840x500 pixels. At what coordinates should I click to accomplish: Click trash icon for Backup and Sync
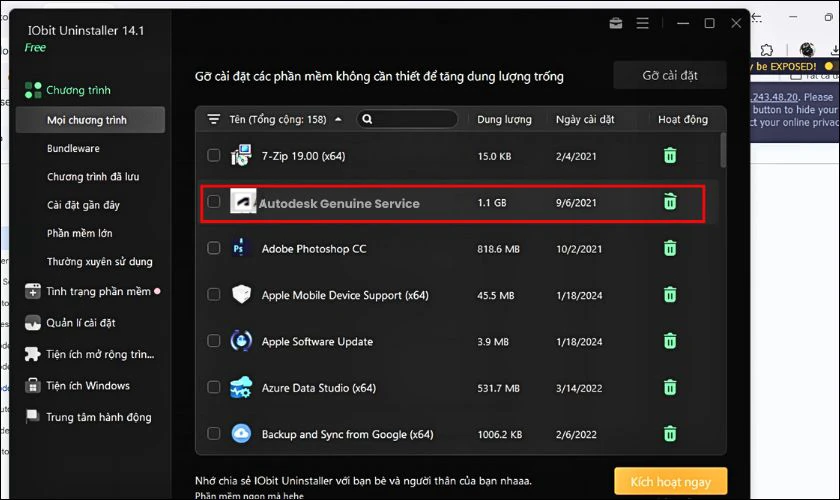click(x=670, y=434)
